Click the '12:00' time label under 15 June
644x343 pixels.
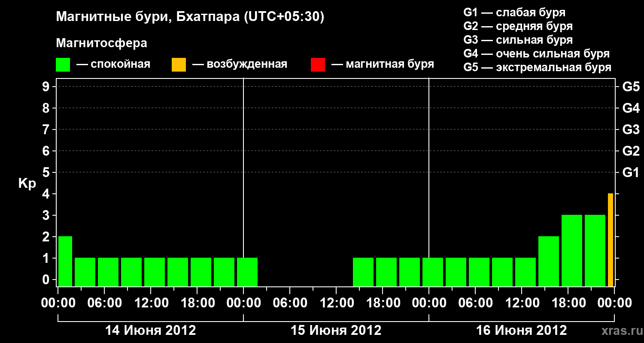coord(336,303)
